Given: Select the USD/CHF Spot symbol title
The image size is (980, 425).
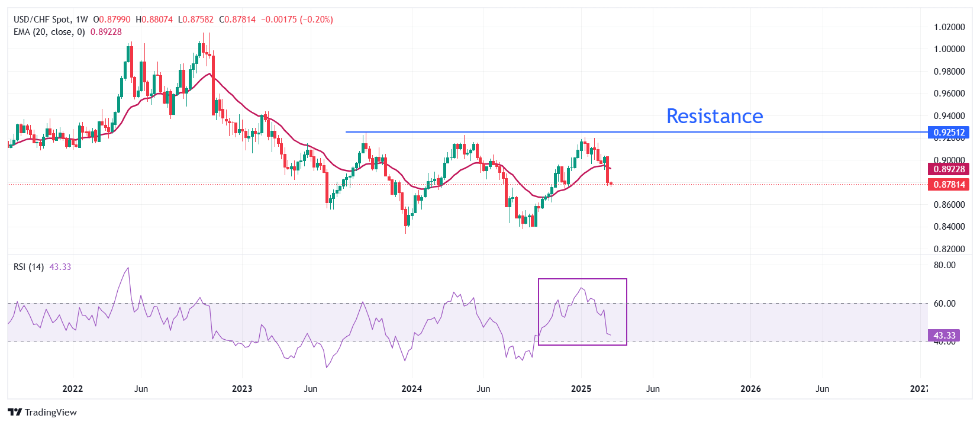Looking at the screenshot, I should [x=42, y=20].
